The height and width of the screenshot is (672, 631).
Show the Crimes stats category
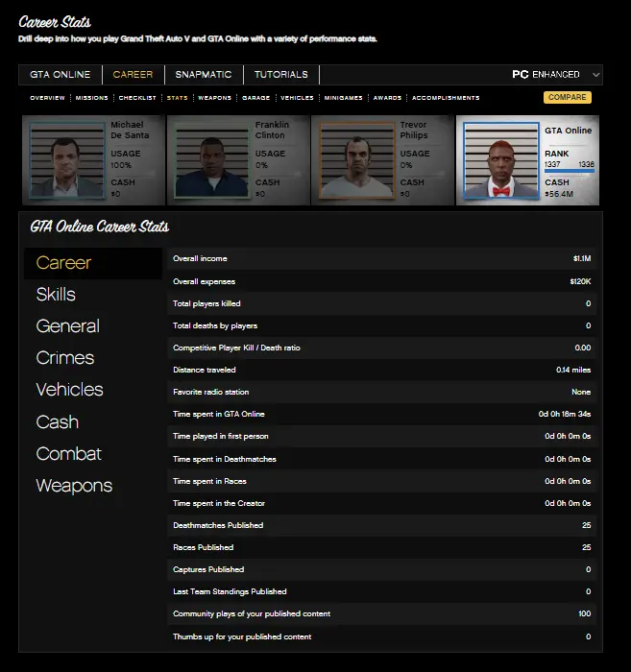coord(65,358)
